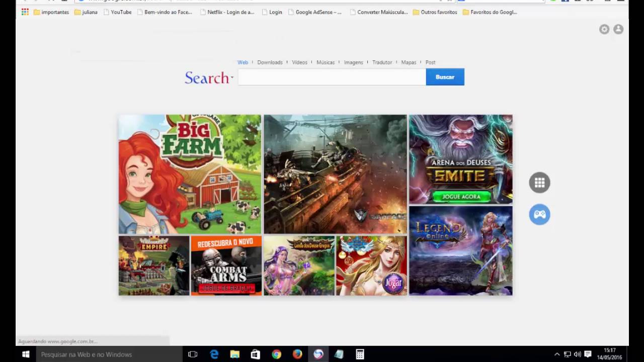This screenshot has height=362, width=644.
Task: Open Google Chrome taskbar icon
Action: click(276, 354)
